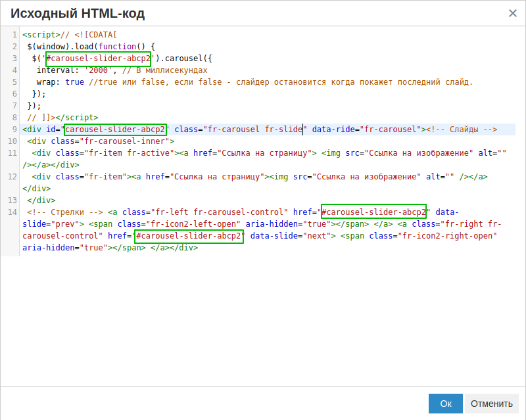The image size is (526, 420).
Task: Click 'Ссылка на изображение' on line 12
Action: [366, 177]
